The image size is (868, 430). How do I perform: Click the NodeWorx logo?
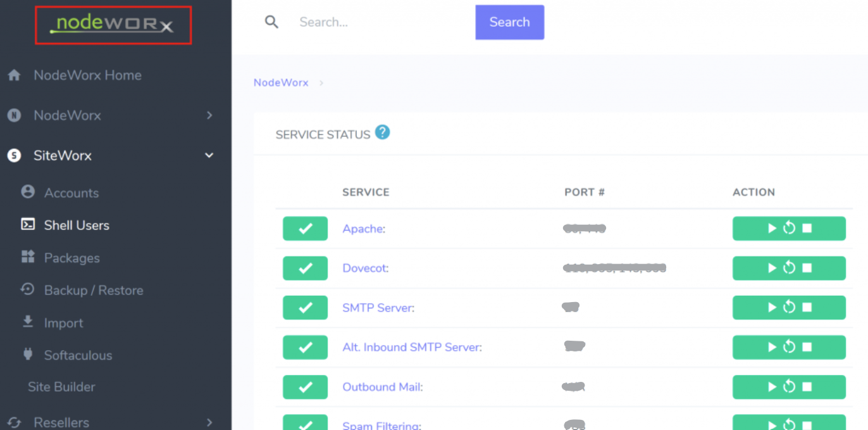(x=113, y=25)
